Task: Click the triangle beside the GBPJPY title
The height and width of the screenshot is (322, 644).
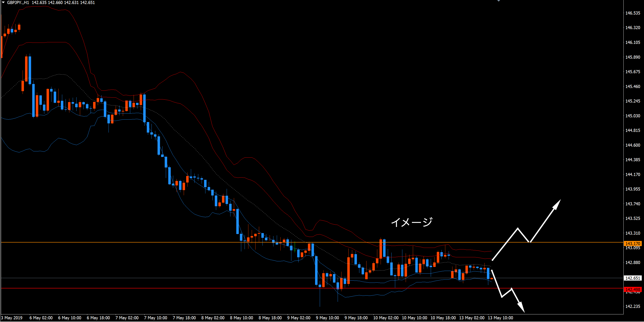Action: (3, 2)
